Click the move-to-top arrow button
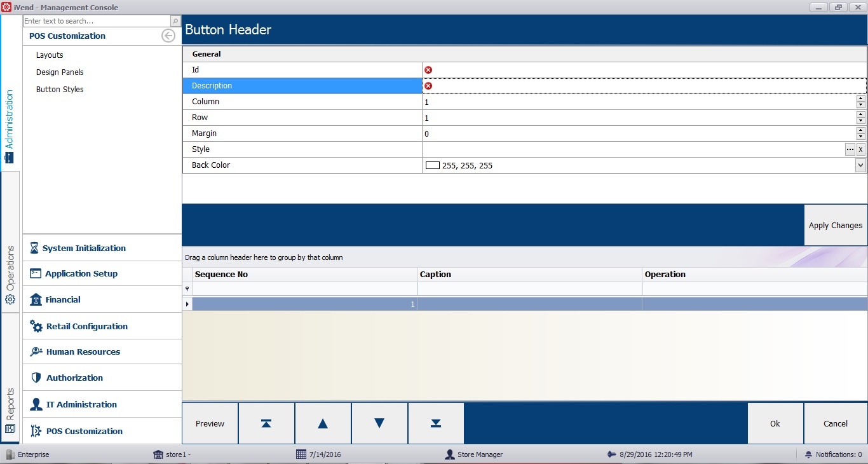 266,423
